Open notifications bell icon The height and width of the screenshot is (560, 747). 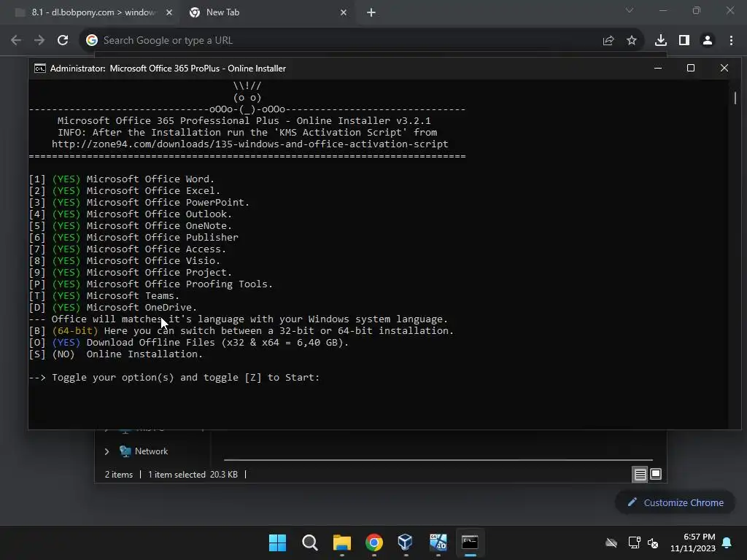click(727, 542)
